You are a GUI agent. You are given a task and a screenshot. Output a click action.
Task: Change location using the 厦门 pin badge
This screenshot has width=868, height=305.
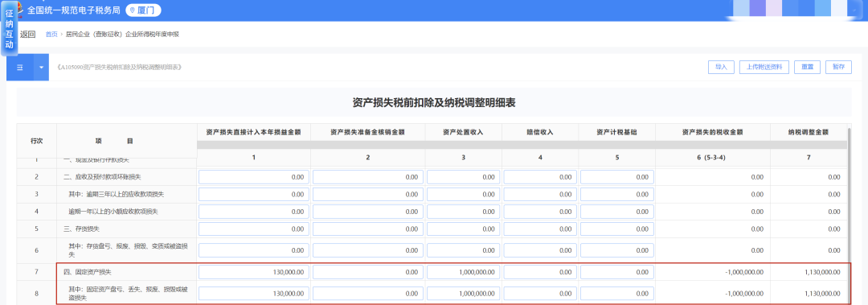[x=143, y=10]
